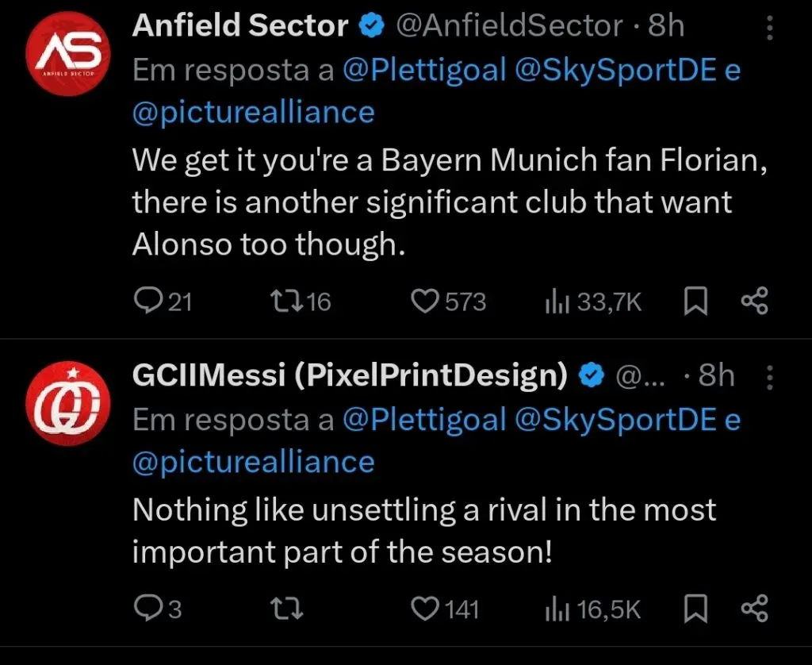Viewport: 812px width, 665px height.
Task: Open more options for Anfield Sector tweet
Action: coord(768,28)
